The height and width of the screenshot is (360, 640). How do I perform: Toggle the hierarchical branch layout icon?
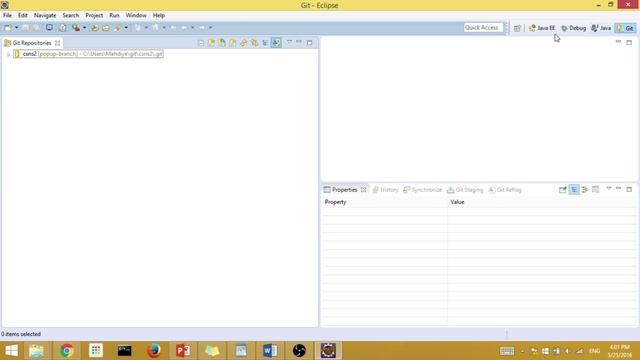tap(265, 43)
